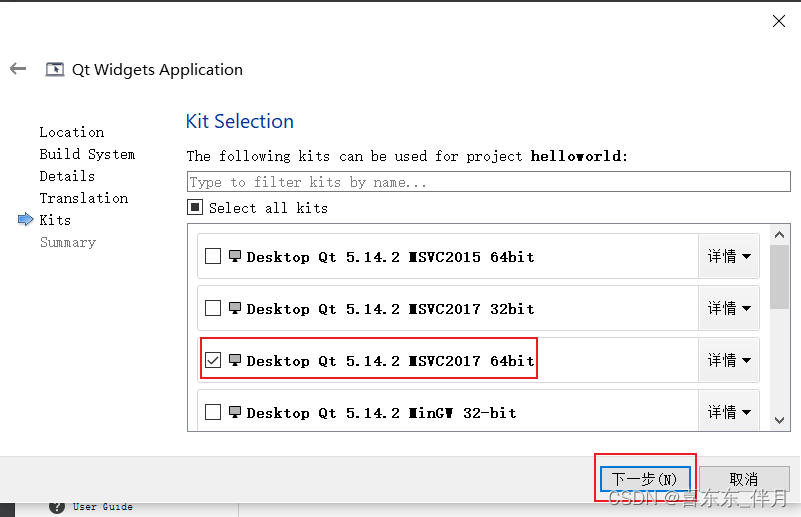Click the Desktop Qt 5.14.2 MSVC2015 64bit label
This screenshot has height=517, width=801.
390,257
